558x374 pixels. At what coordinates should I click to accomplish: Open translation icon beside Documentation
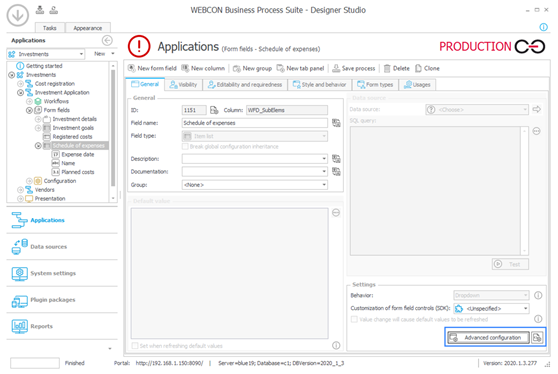[336, 172]
